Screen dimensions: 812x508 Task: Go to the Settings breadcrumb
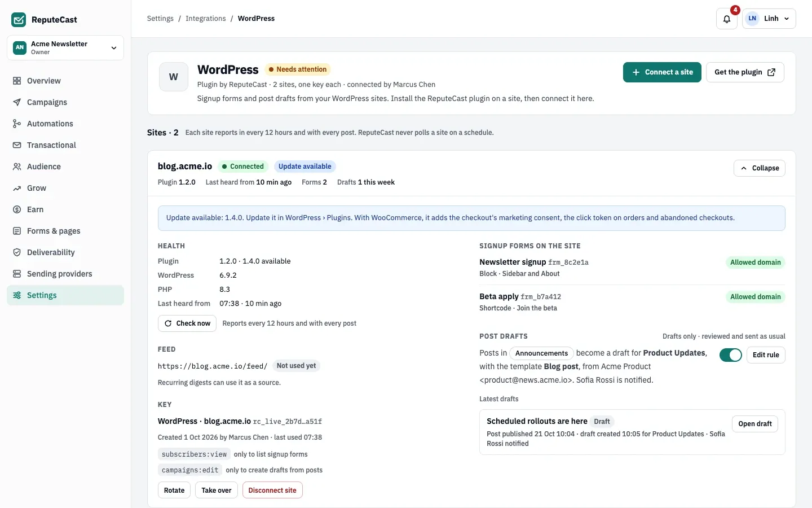pyautogui.click(x=160, y=19)
